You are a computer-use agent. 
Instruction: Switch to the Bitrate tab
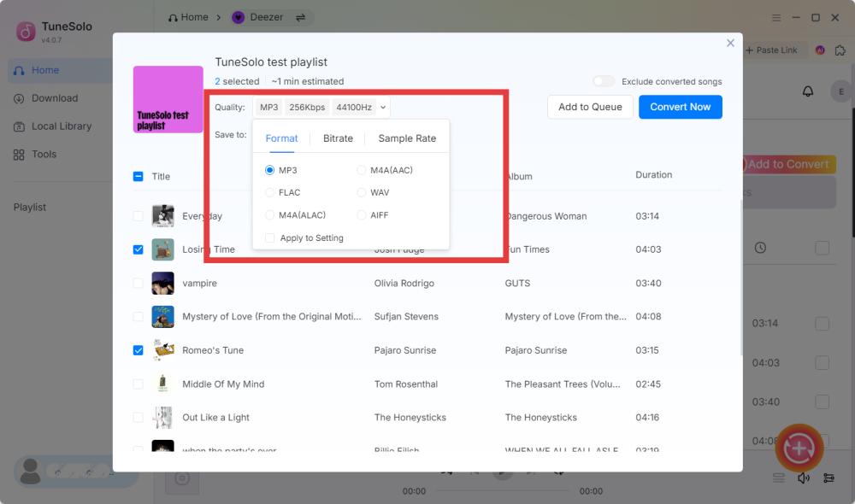(338, 138)
